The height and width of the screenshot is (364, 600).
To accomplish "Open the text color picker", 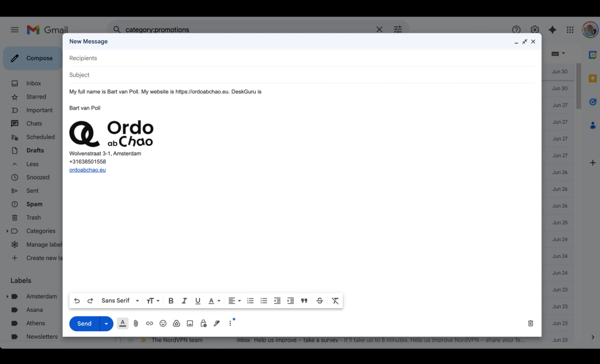I will click(x=214, y=301).
